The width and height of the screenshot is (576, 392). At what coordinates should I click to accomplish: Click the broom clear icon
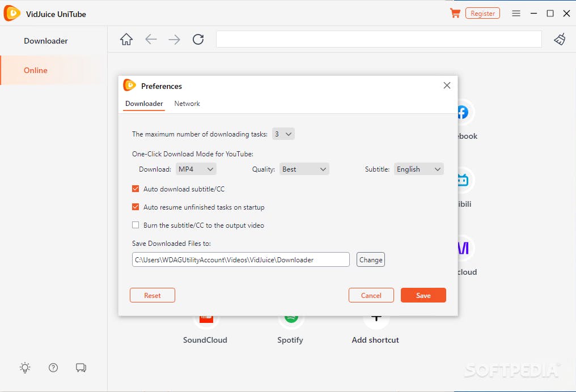point(560,39)
